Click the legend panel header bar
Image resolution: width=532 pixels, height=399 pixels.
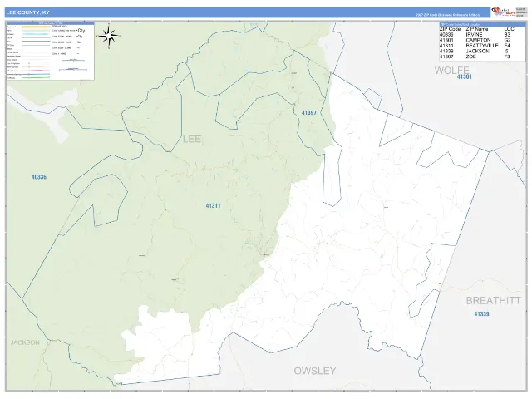click(x=50, y=23)
